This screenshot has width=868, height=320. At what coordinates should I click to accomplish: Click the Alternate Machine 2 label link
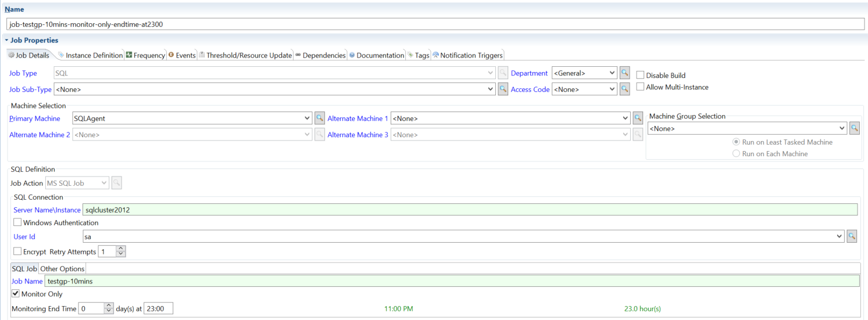(40, 135)
